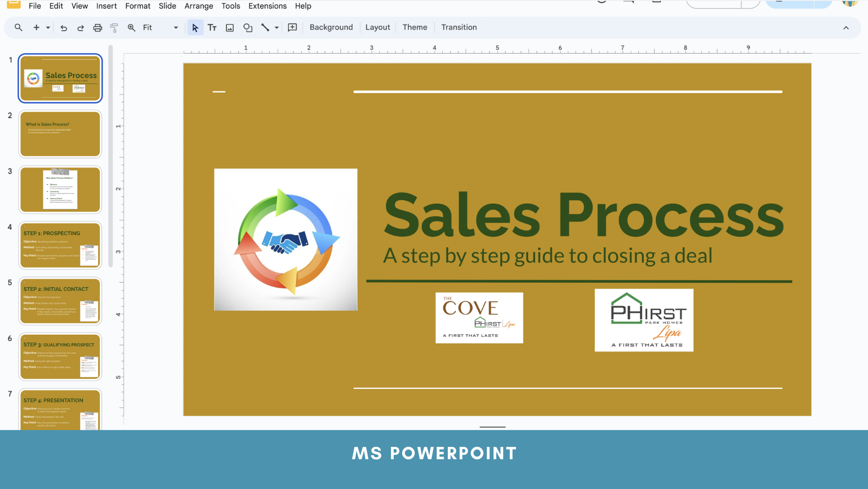
Task: Open the Extensions menu
Action: point(268,6)
